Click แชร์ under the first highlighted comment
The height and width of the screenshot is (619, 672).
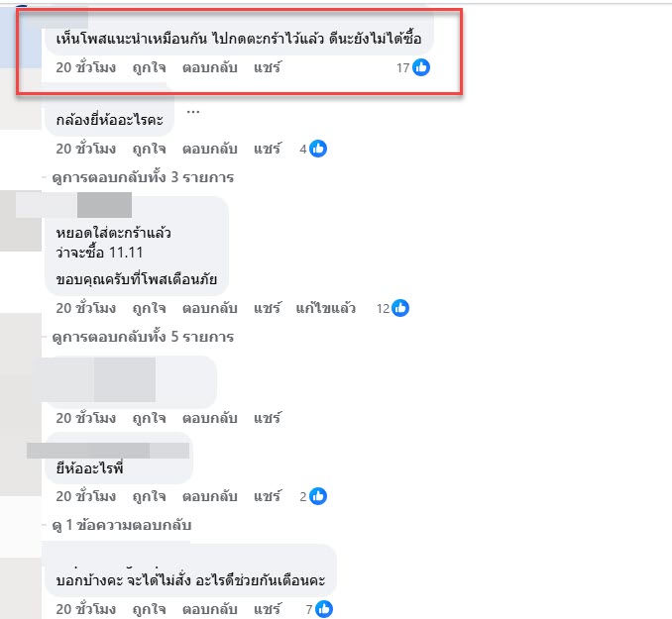coord(268,67)
